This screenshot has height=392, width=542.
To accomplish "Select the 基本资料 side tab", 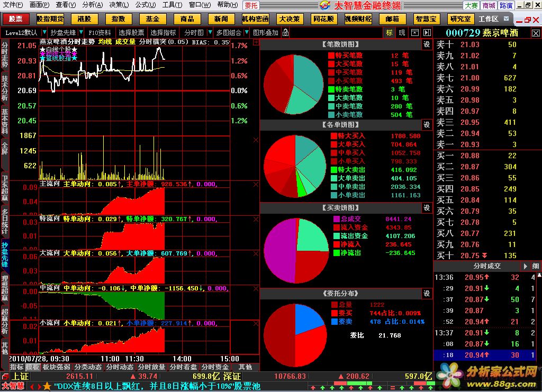I will pyautogui.click(x=4, y=121).
